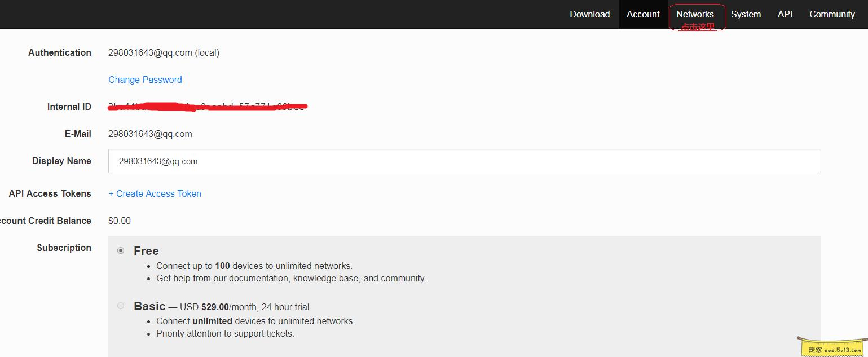Create a new API access token
Screen dimensions: 868x357
[155, 193]
